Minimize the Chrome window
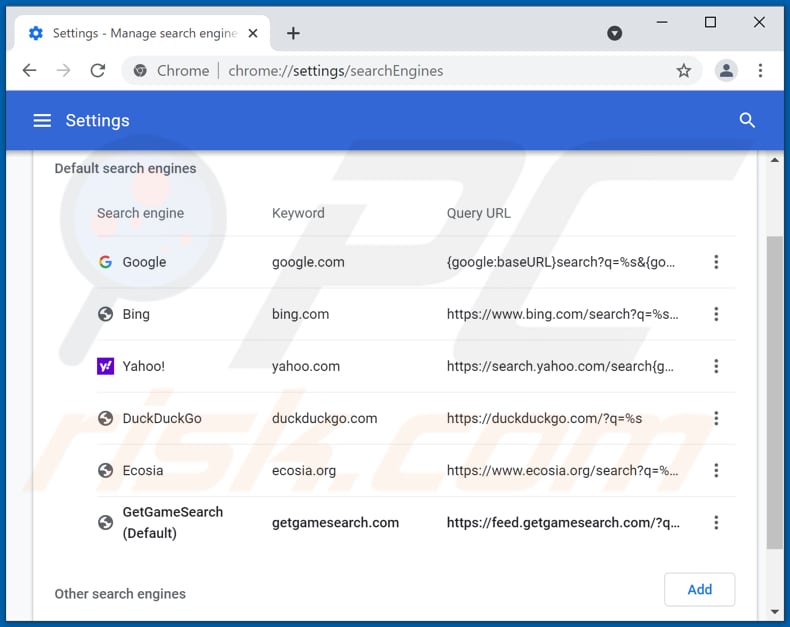Image resolution: width=790 pixels, height=627 pixels. click(x=662, y=22)
